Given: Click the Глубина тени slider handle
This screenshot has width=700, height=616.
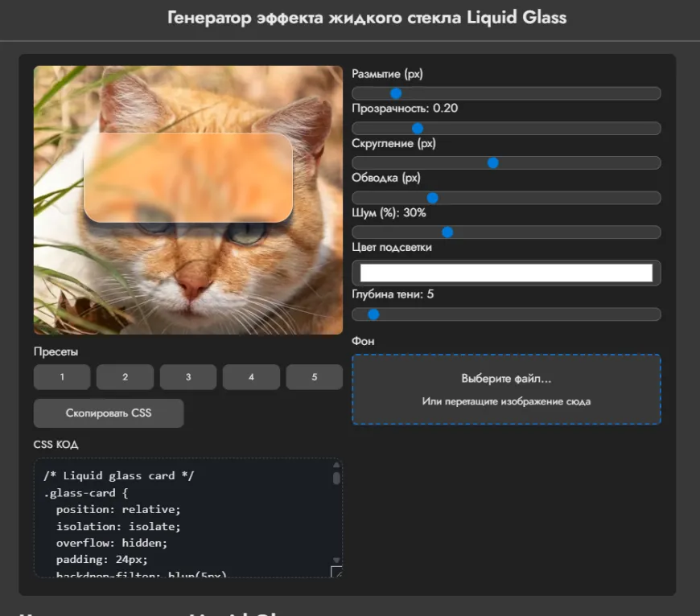Looking at the screenshot, I should tap(373, 314).
